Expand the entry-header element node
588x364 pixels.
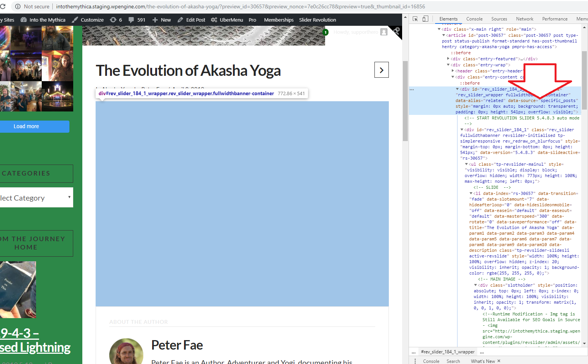pyautogui.click(x=453, y=71)
